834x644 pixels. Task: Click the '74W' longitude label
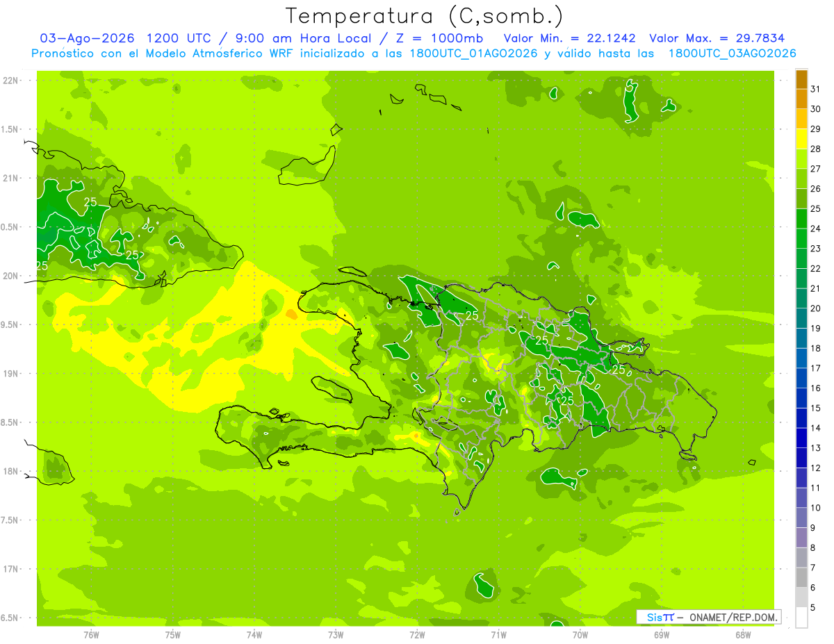click(x=254, y=635)
